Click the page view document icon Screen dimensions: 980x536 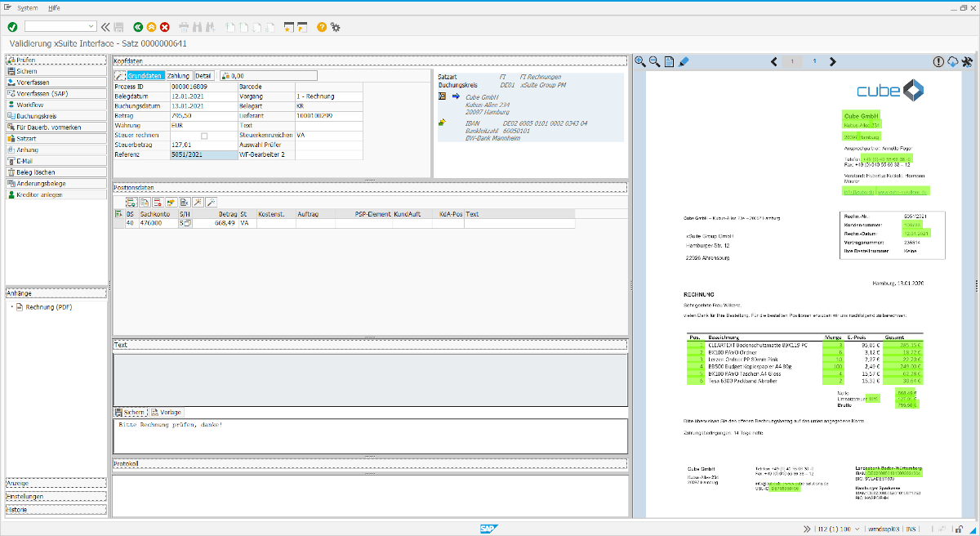coord(668,61)
